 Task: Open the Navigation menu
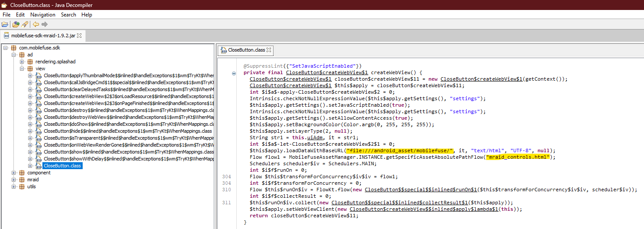pyautogui.click(x=42, y=15)
